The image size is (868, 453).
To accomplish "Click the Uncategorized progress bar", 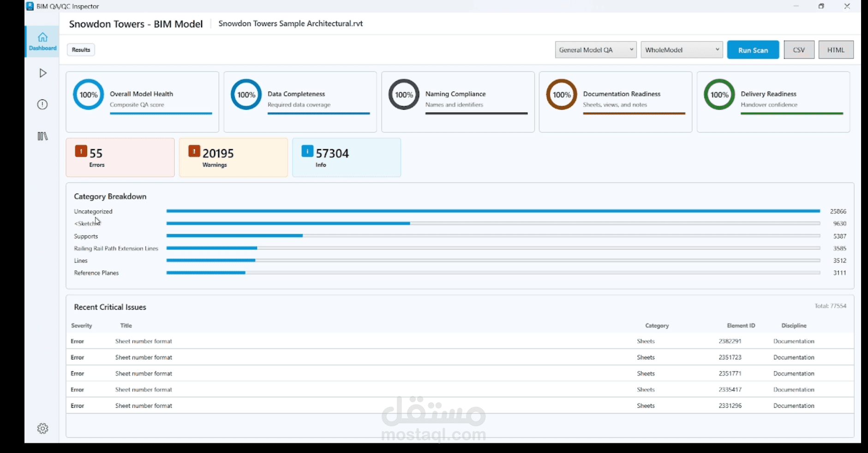I will pyautogui.click(x=493, y=211).
